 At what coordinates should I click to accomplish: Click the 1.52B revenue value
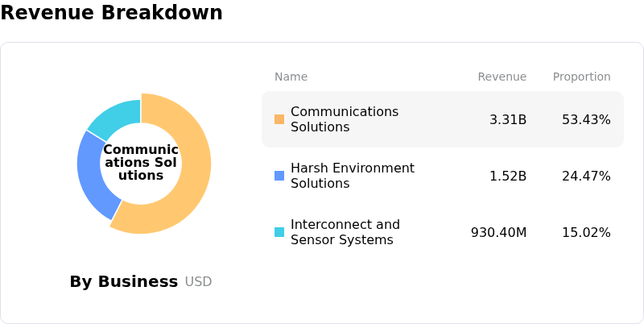pos(508,177)
